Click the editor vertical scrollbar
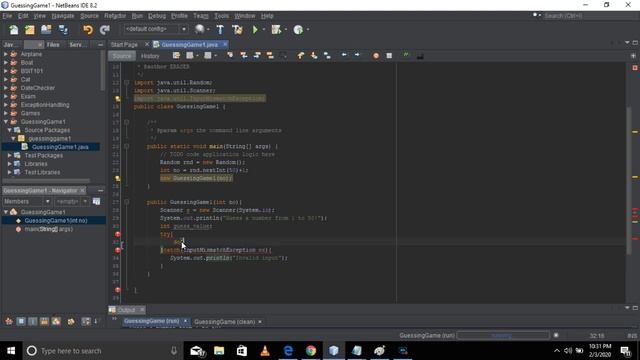 click(x=629, y=180)
